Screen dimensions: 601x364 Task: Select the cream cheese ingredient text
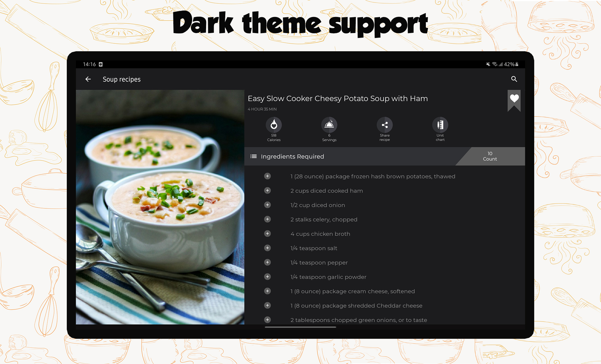pos(352,291)
